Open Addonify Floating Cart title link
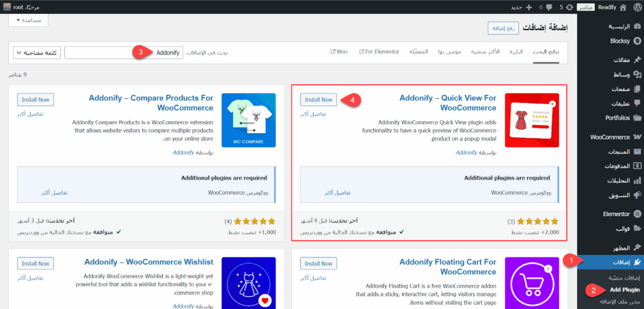644x309 pixels. coord(448,267)
